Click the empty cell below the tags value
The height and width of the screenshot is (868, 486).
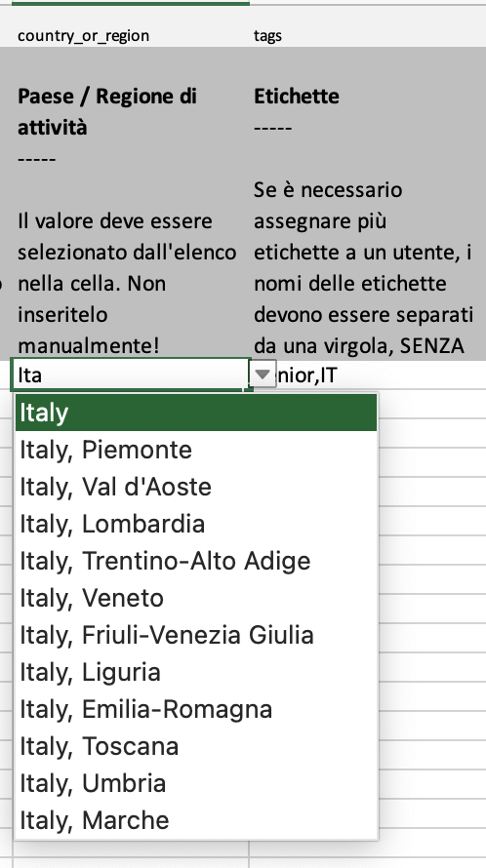(x=432, y=404)
